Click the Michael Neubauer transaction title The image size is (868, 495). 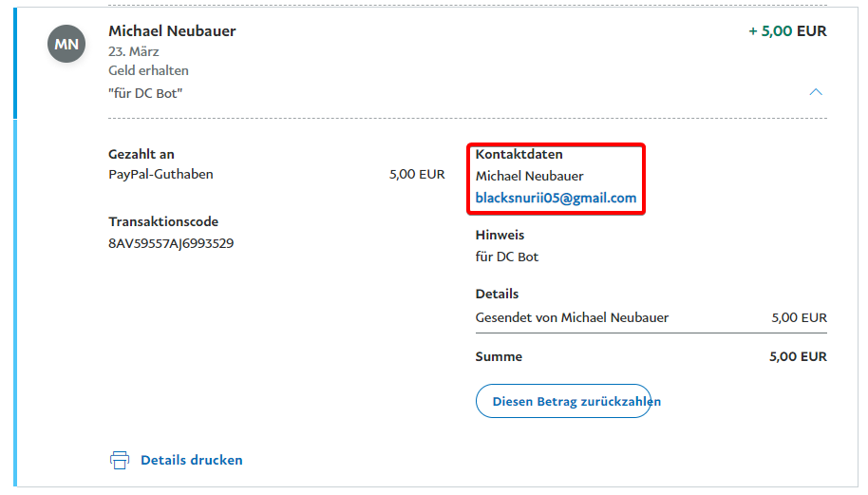(172, 31)
